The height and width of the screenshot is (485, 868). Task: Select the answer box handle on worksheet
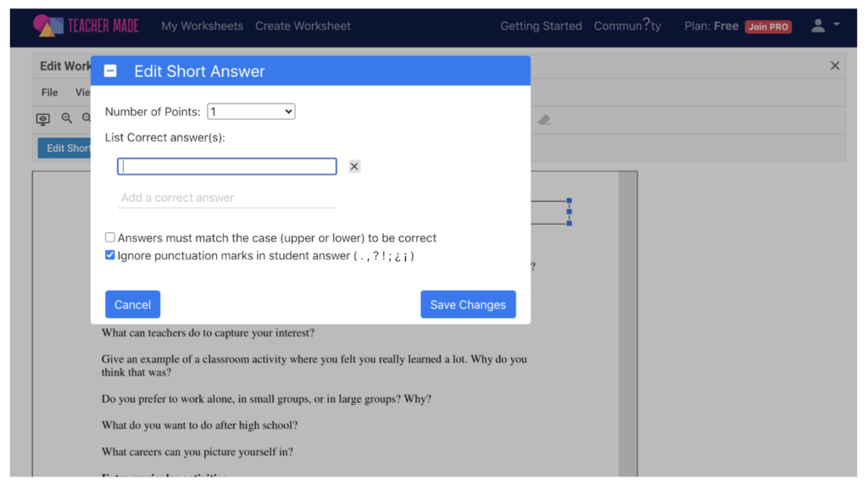coord(569,211)
